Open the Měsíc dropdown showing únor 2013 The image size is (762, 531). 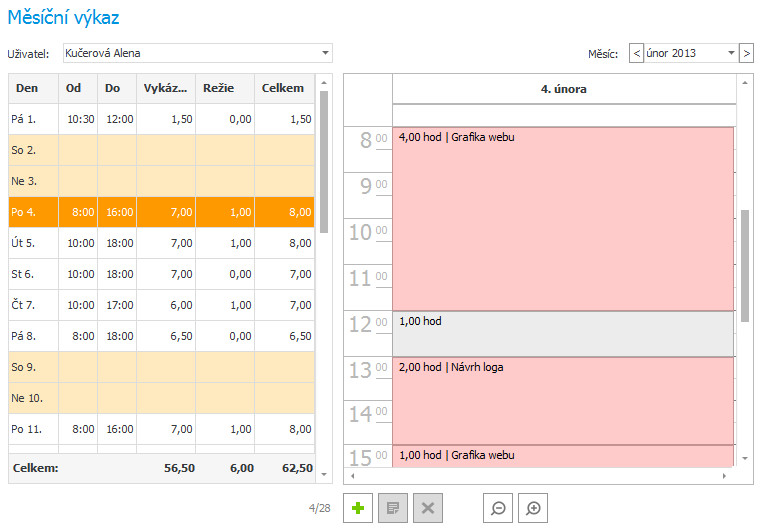(690, 53)
